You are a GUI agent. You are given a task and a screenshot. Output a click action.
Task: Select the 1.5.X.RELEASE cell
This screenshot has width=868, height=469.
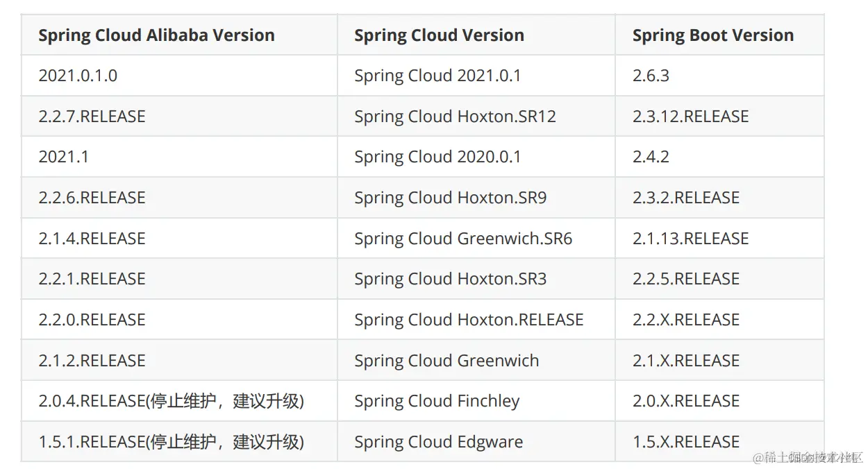point(719,441)
